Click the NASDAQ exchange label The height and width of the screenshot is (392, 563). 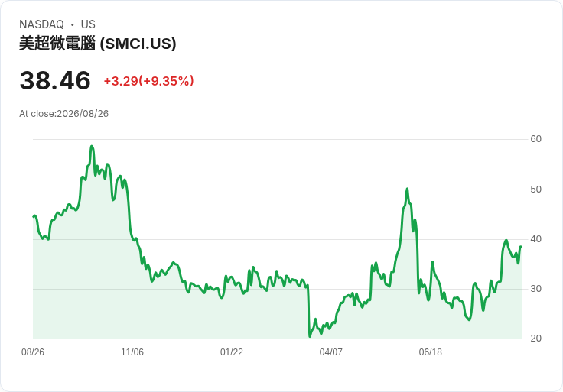pos(41,24)
